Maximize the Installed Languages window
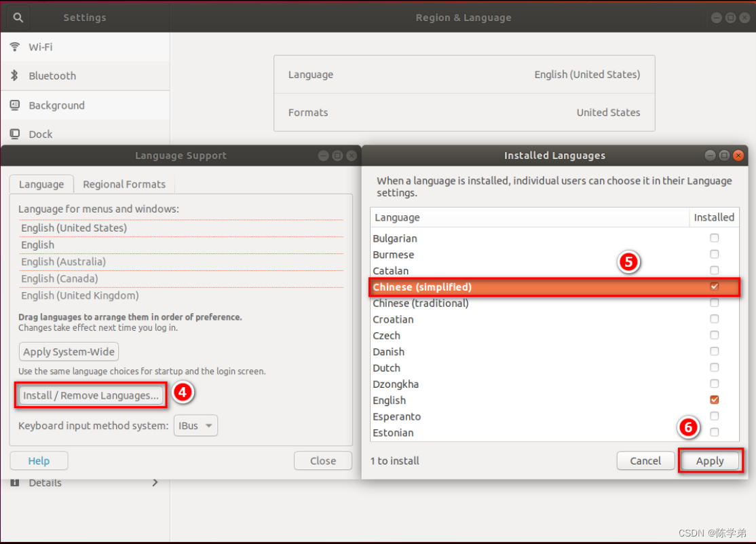This screenshot has width=756, height=544. [724, 156]
